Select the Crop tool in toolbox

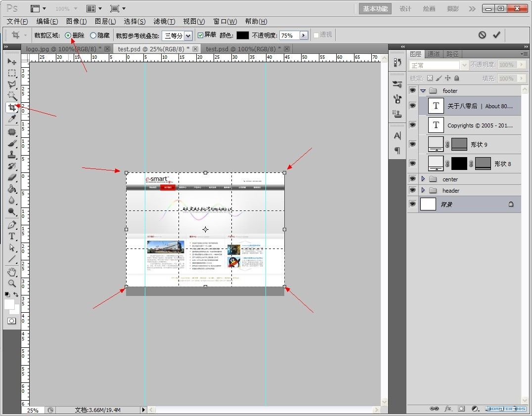click(12, 108)
